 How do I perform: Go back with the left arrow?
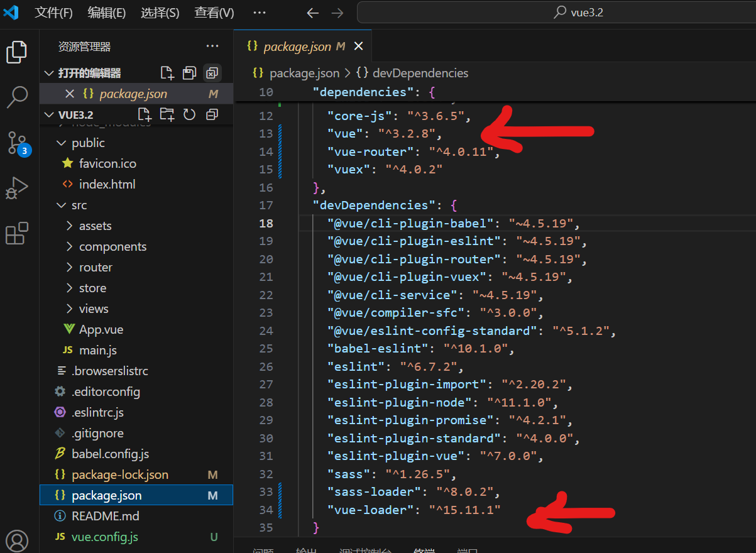312,13
